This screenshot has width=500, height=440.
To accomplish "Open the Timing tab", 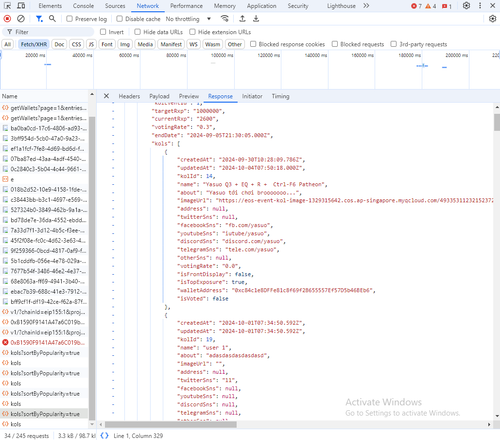I will pos(280,96).
